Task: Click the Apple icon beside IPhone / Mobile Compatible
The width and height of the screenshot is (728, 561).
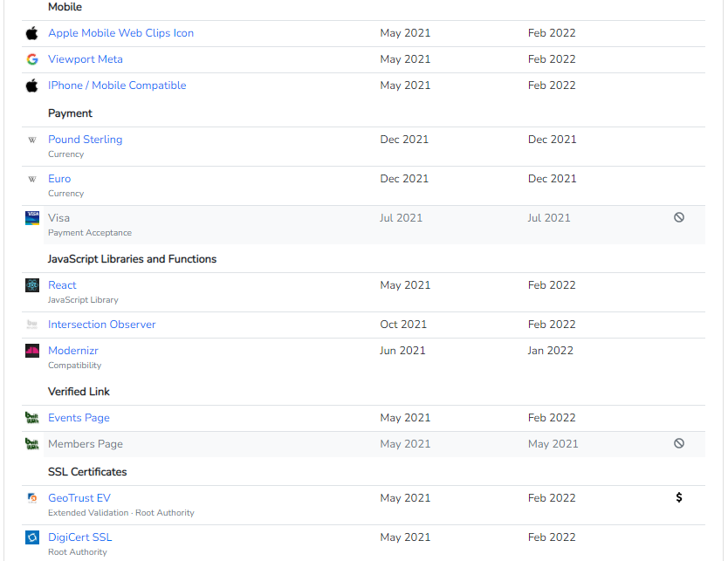Action: coord(31,86)
